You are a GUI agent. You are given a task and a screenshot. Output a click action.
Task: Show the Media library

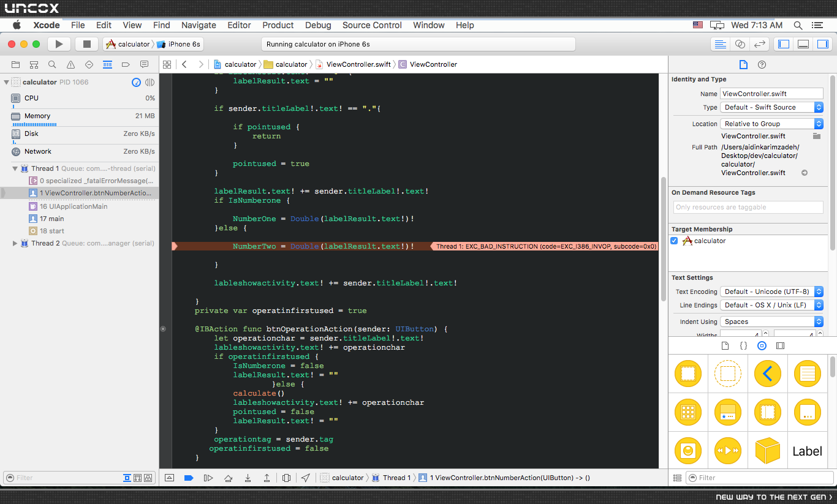780,346
